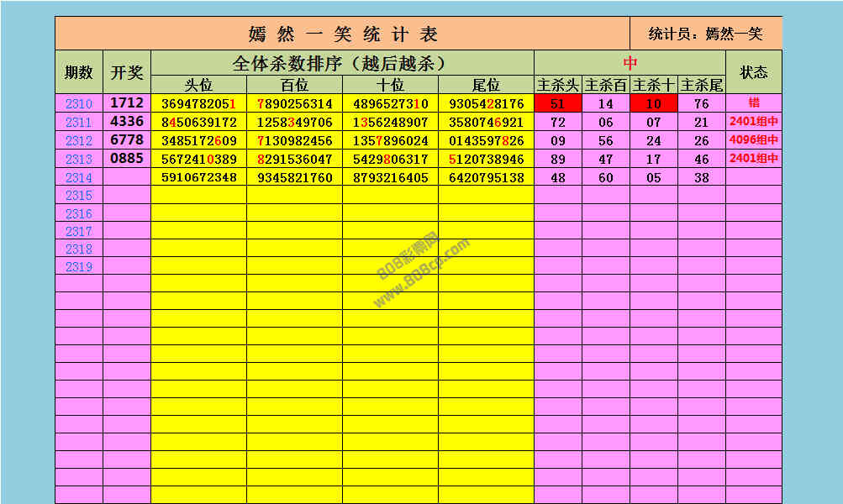The image size is (843, 504).
Task: Open period 2312 link
Action: click(x=79, y=141)
